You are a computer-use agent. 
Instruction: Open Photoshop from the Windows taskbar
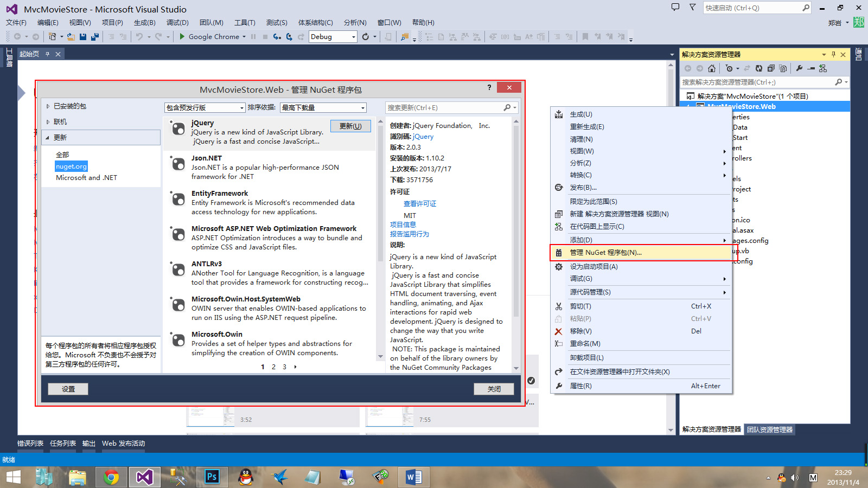click(212, 477)
